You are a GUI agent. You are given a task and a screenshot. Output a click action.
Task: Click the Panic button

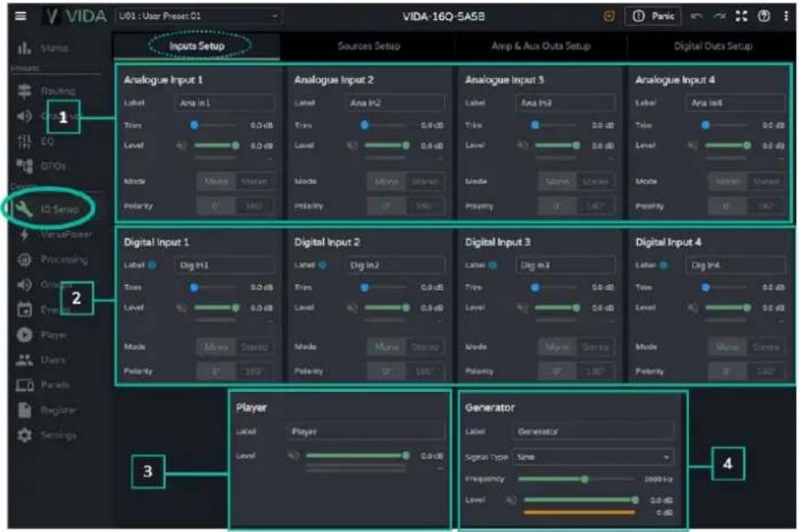[x=654, y=16]
